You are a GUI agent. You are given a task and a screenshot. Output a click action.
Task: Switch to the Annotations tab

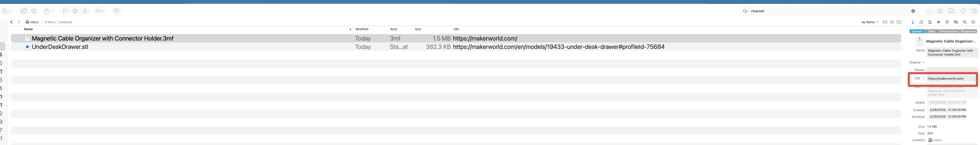(x=949, y=32)
